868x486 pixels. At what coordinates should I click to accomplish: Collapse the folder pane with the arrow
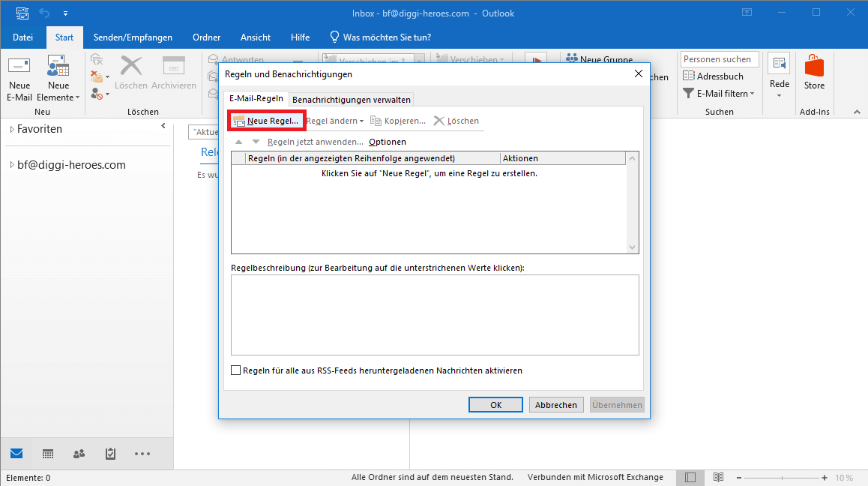[x=163, y=126]
